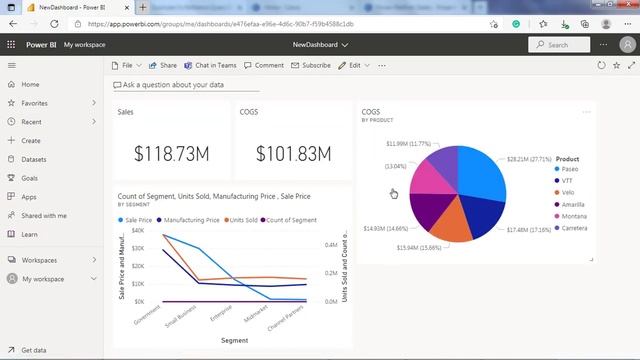The width and height of the screenshot is (640, 360).
Task: Reload the page with browser refresh
Action: click(54, 24)
